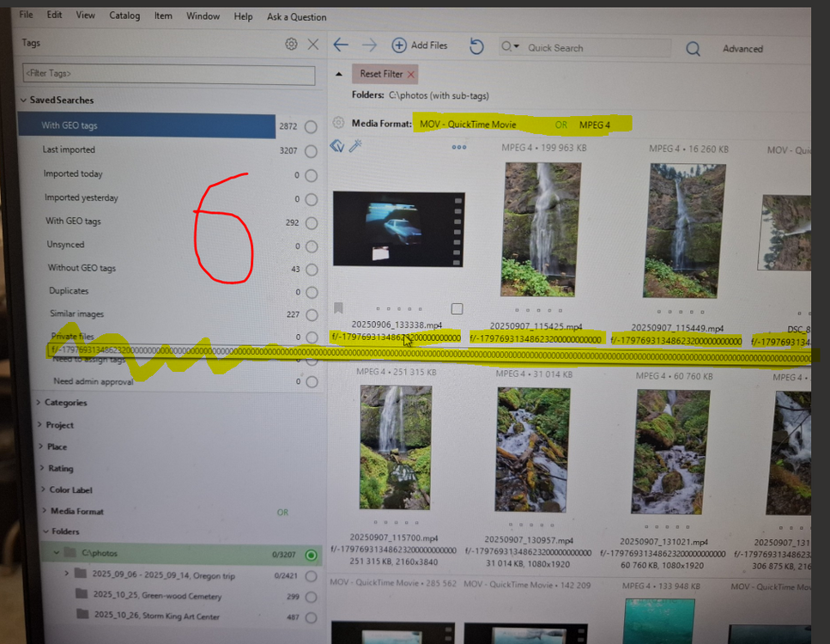Click the Media Format filter gear icon
830x644 pixels.
coord(338,124)
